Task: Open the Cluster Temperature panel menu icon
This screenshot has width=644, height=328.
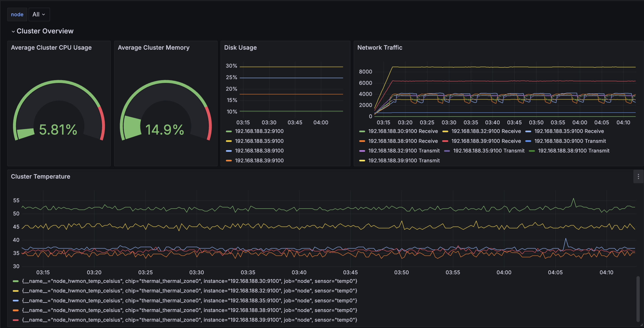Action: pyautogui.click(x=638, y=177)
